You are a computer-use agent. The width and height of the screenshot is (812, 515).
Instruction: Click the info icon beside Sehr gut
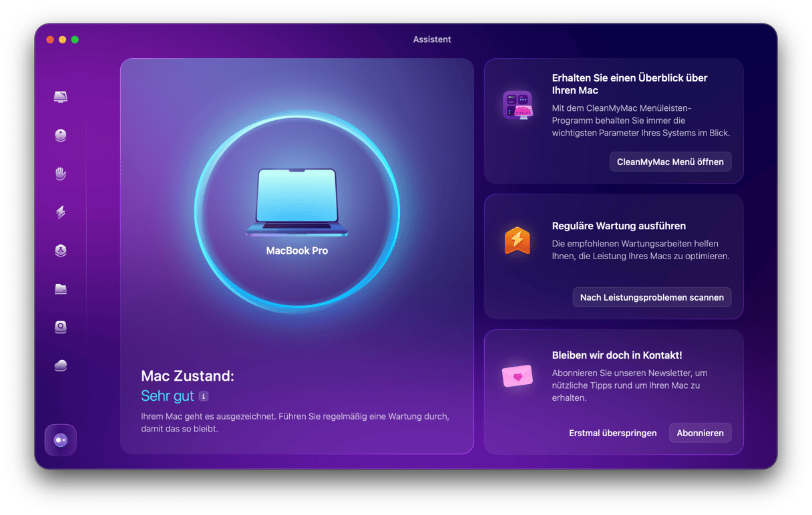pyautogui.click(x=204, y=396)
